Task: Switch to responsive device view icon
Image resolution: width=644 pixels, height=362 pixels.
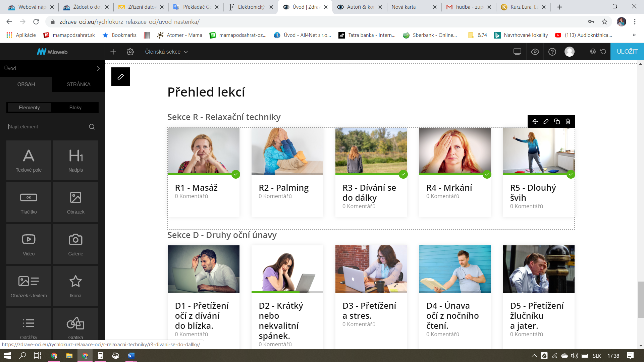Action: tap(517, 52)
